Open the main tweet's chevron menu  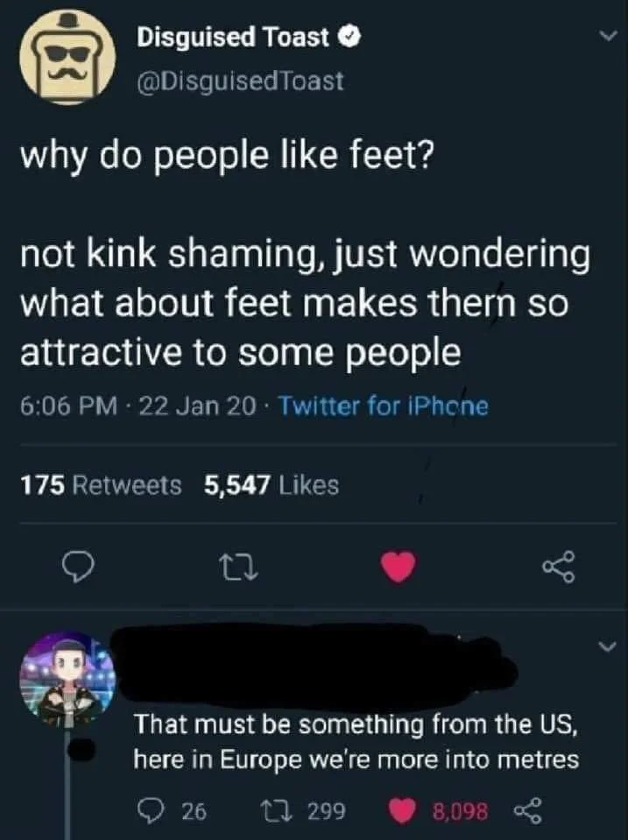pos(604,36)
